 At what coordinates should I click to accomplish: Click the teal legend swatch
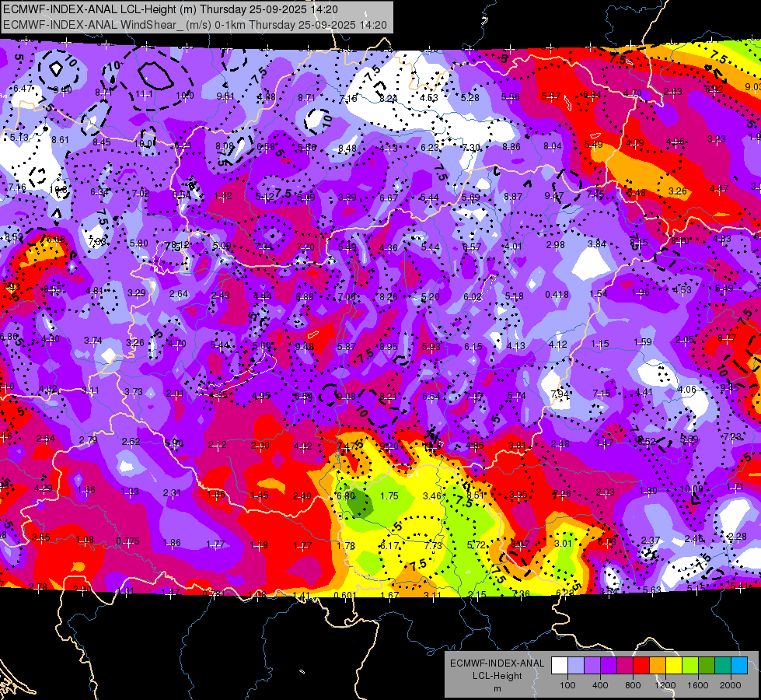click(x=723, y=666)
